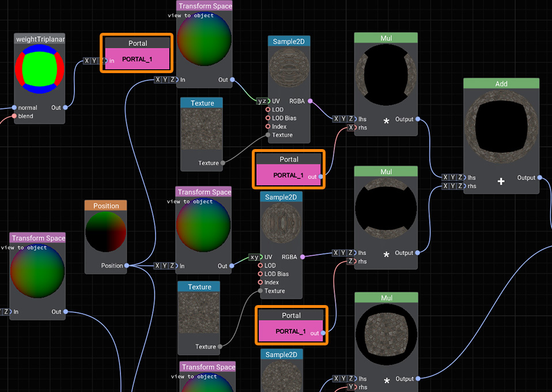Image resolution: width=552 pixels, height=392 pixels.
Task: Click the Index port on the yz Sample2D
Action: tap(268, 127)
